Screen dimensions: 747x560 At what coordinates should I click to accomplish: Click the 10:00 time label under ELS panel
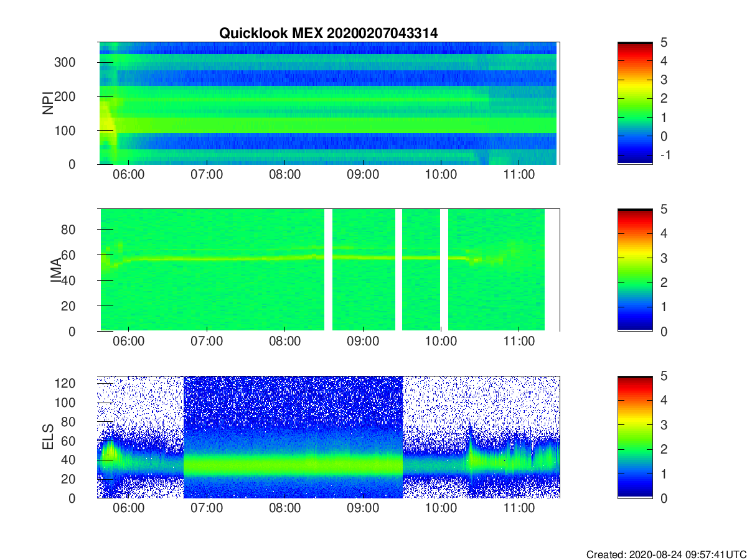[441, 508]
